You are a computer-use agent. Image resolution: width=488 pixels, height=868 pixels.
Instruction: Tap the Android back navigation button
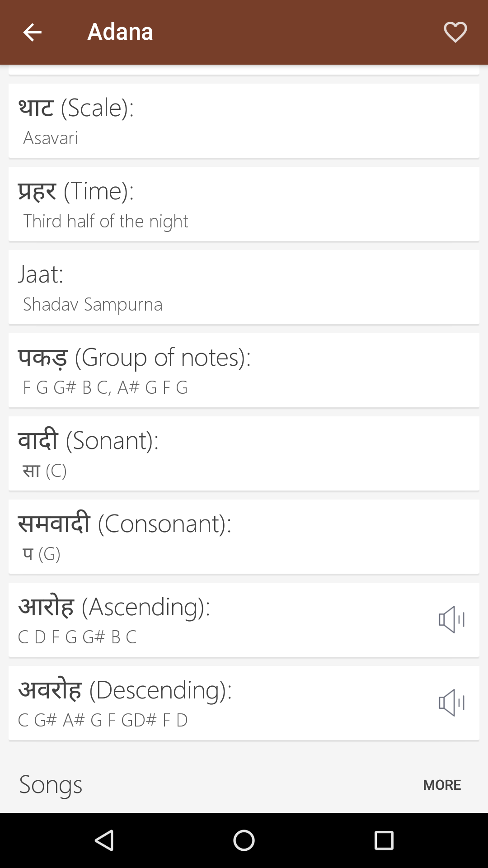click(104, 840)
